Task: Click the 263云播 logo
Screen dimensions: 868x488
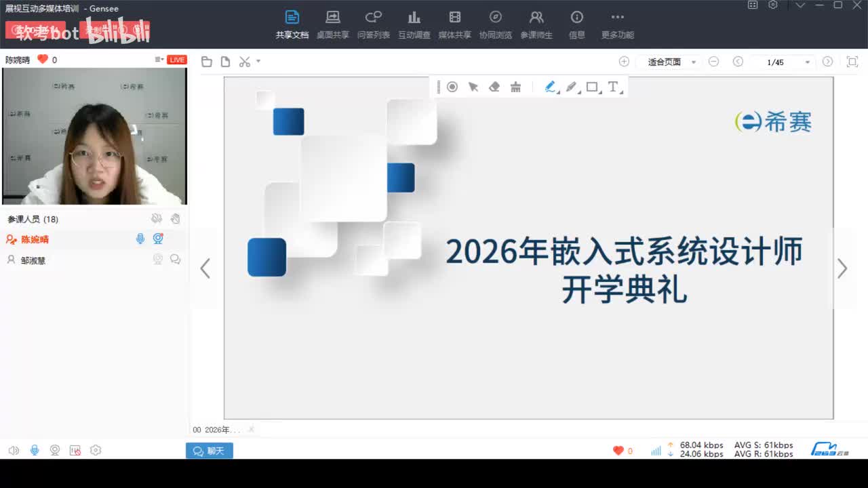Action: coord(831,449)
